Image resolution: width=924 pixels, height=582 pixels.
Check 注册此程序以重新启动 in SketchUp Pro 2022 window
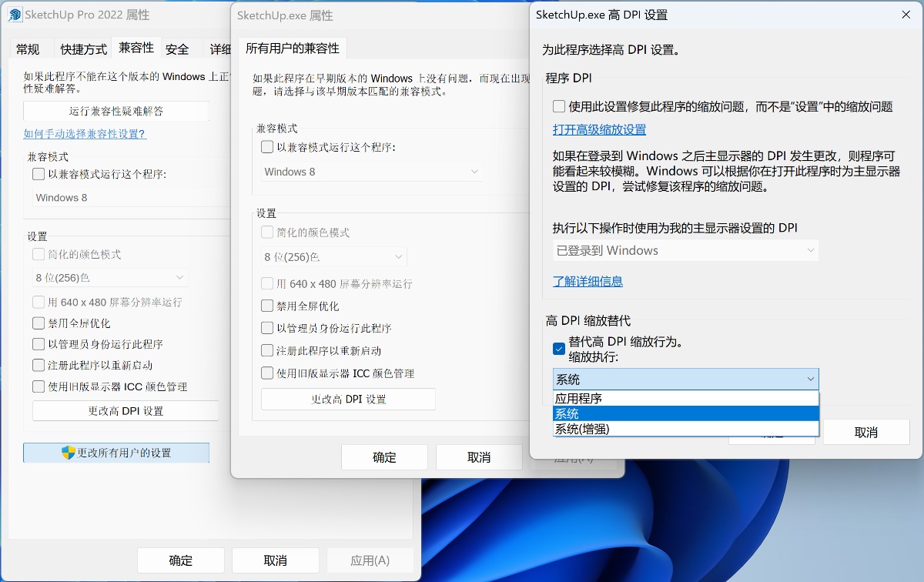[38, 366]
